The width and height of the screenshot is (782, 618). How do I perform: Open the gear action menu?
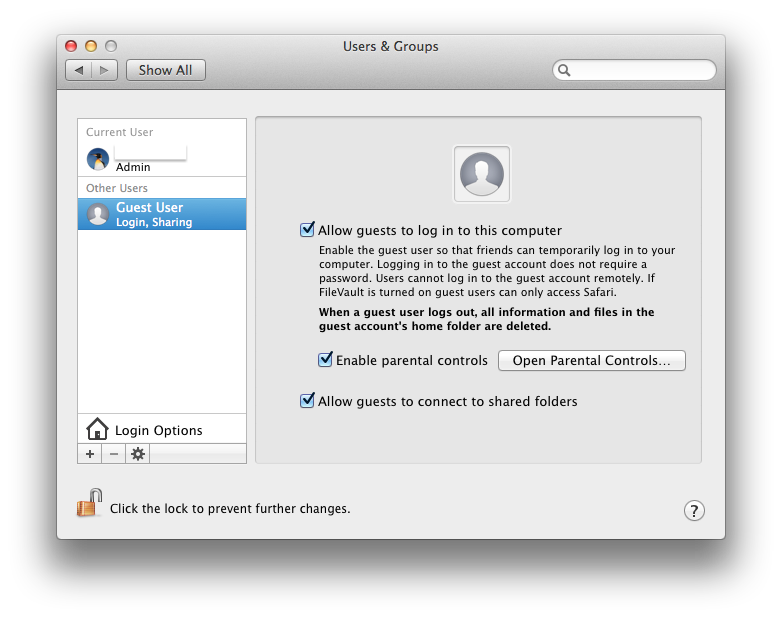(138, 454)
